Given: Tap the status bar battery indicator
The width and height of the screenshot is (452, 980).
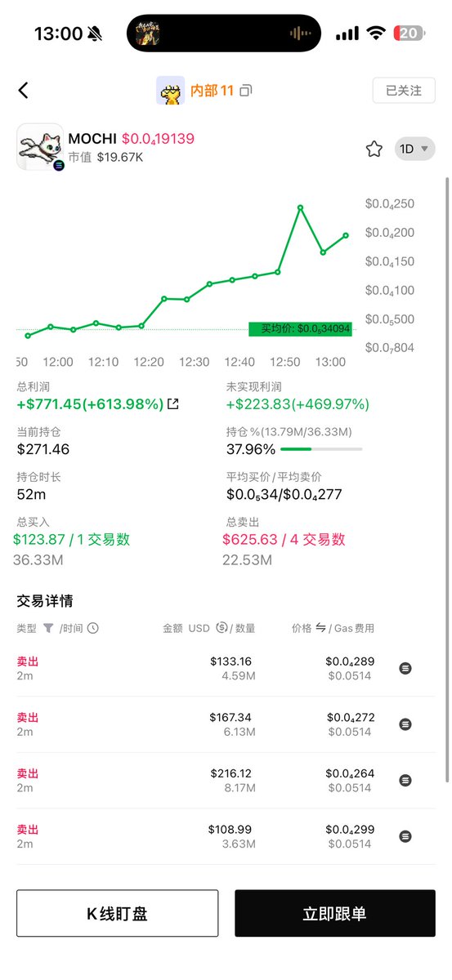Looking at the screenshot, I should click(x=409, y=33).
